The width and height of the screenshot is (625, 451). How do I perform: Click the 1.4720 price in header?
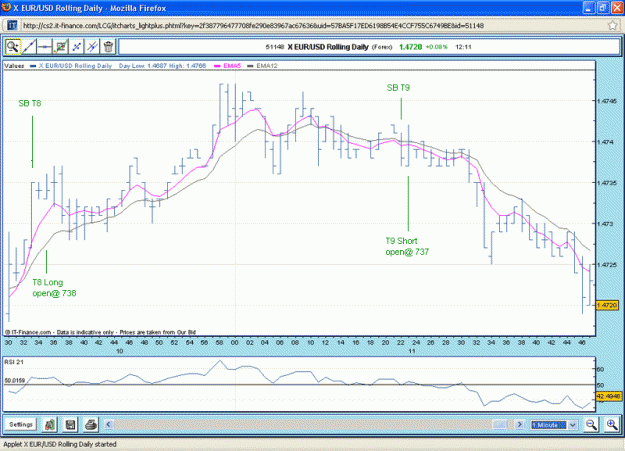410,47
